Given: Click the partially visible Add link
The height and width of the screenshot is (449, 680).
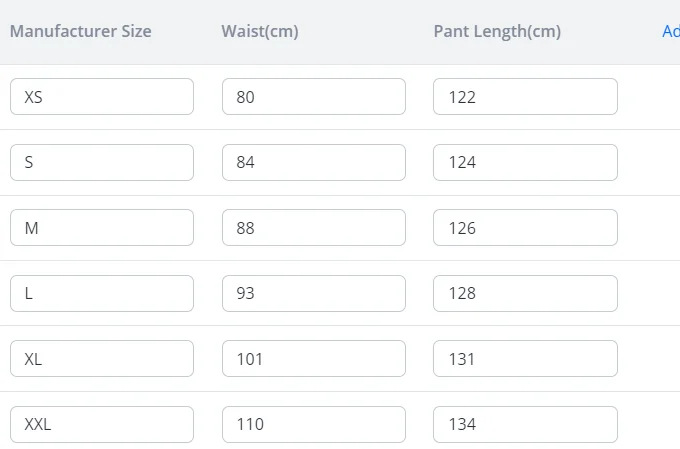Looking at the screenshot, I should pos(670,32).
